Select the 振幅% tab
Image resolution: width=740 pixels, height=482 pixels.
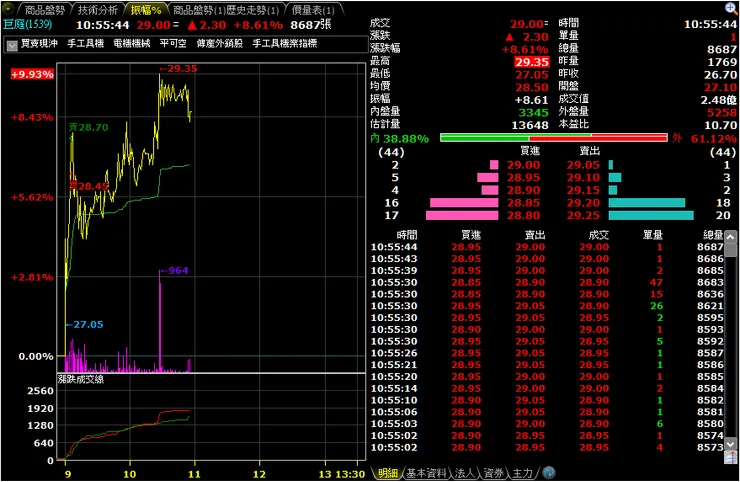(146, 9)
